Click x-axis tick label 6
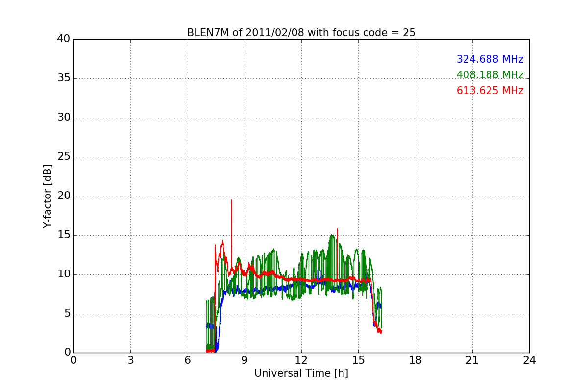This screenshot has height=392, width=588. pos(188,360)
